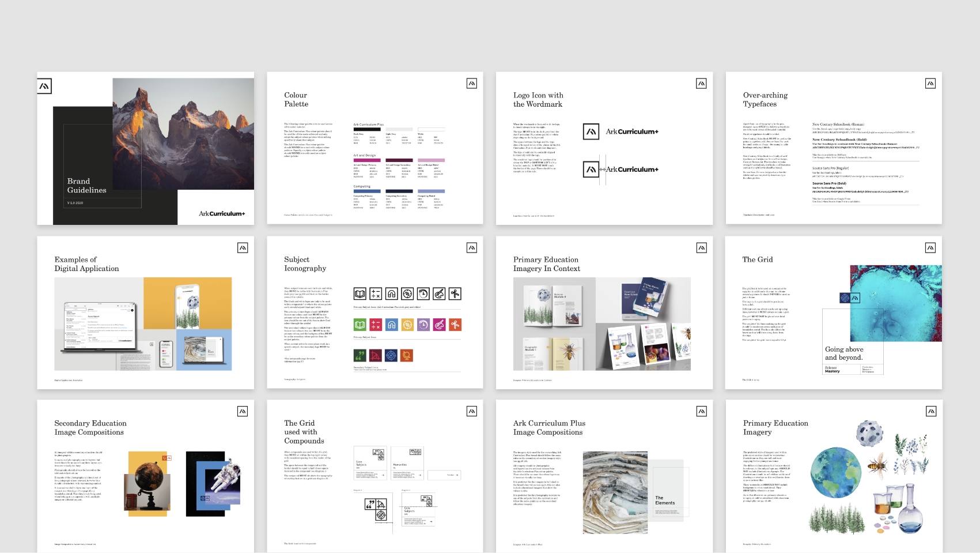Click the 'Ark Curriculum Plus Image Compositions' heading
Image resolution: width=980 pixels, height=553 pixels.
pos(549,428)
